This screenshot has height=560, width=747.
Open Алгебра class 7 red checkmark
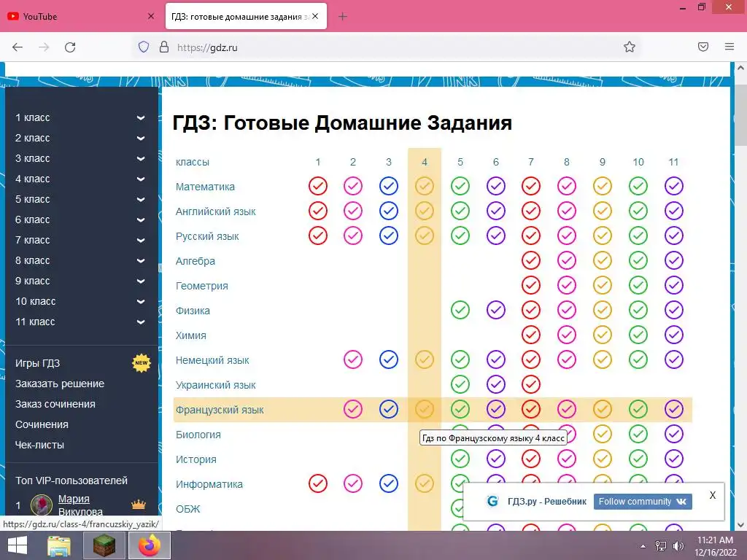[531, 260]
